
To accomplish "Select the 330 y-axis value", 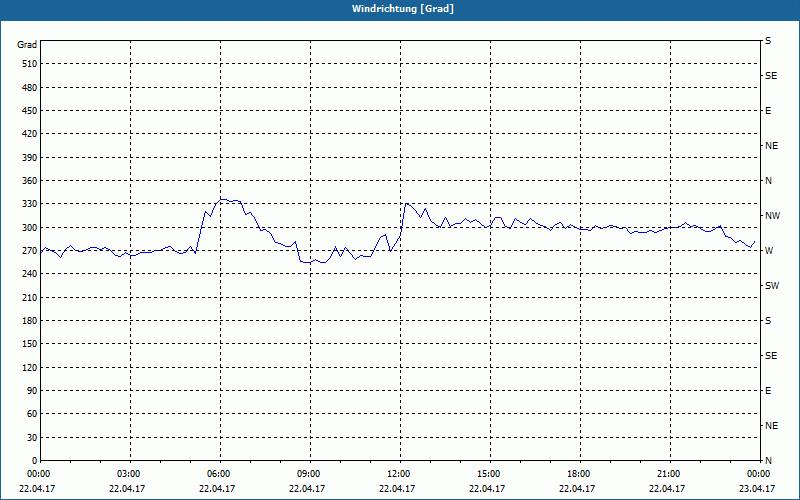I will [x=29, y=204].
